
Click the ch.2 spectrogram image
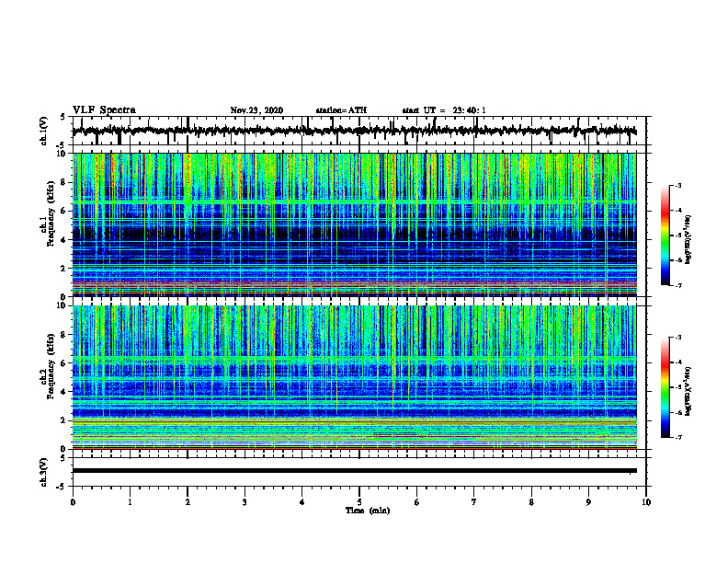(355, 377)
